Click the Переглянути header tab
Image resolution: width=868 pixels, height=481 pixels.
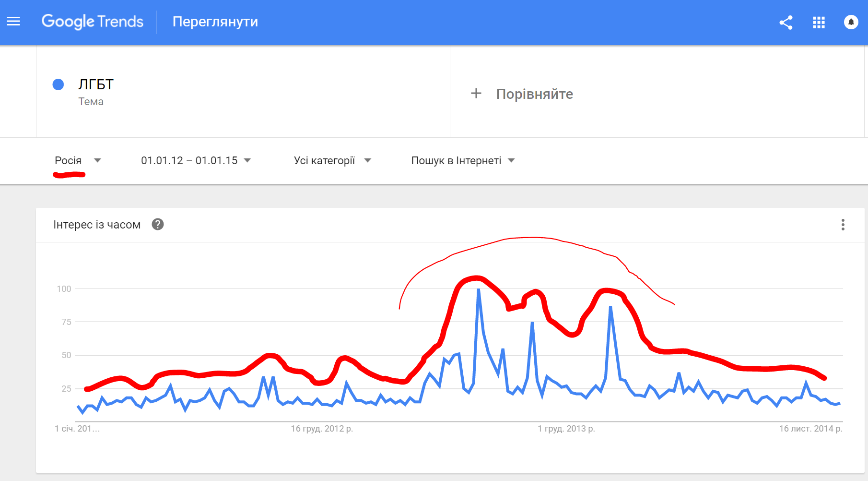[x=215, y=22]
